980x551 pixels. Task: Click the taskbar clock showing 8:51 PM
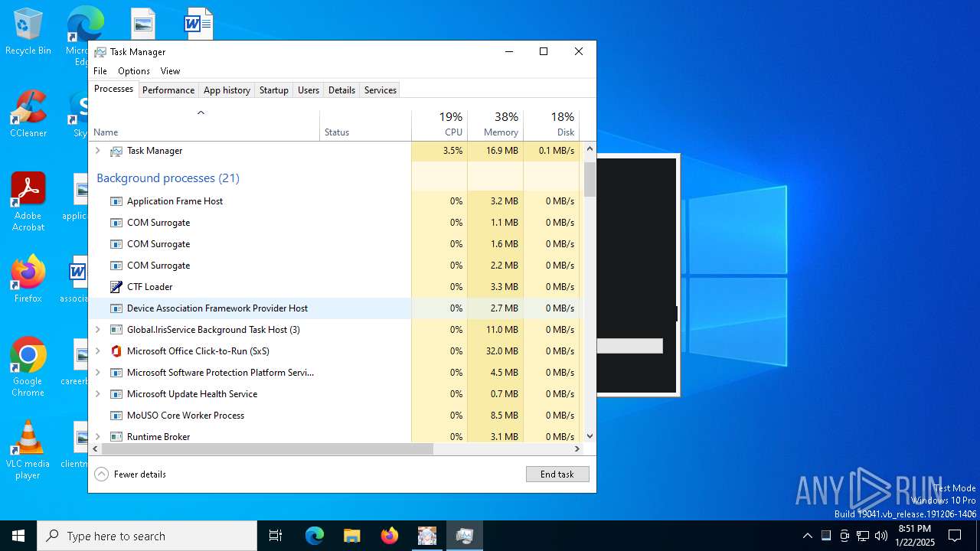(914, 536)
